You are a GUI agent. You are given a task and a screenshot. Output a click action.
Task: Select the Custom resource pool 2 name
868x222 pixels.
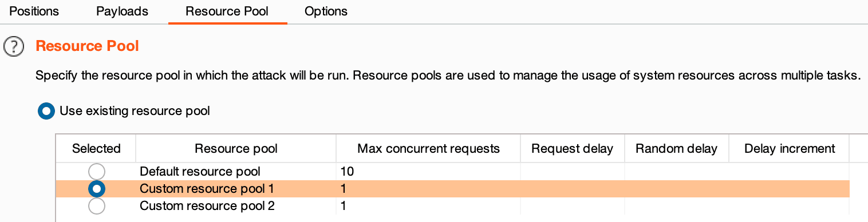click(207, 205)
